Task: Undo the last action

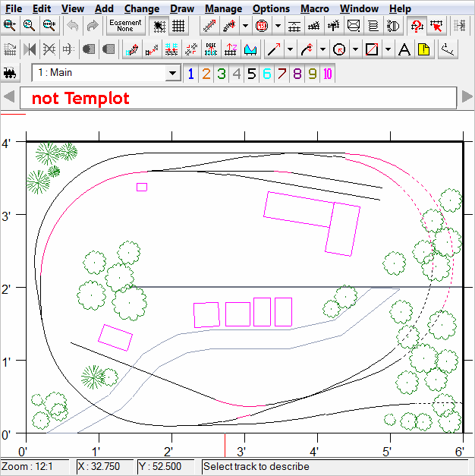Action: click(73, 26)
